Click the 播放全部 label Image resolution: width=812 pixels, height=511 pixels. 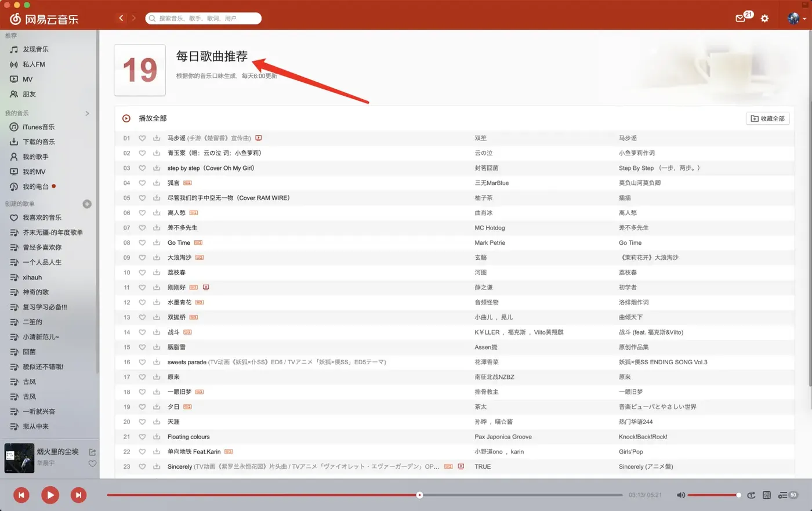click(x=153, y=118)
